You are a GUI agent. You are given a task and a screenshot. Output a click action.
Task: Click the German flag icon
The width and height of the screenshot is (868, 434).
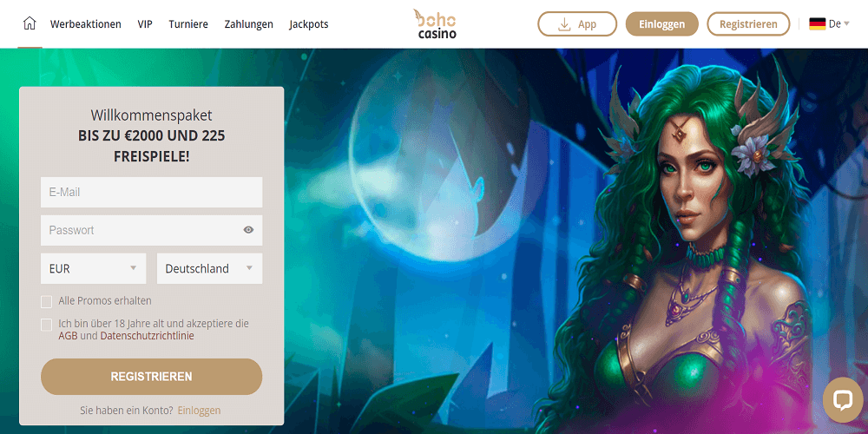click(x=817, y=23)
